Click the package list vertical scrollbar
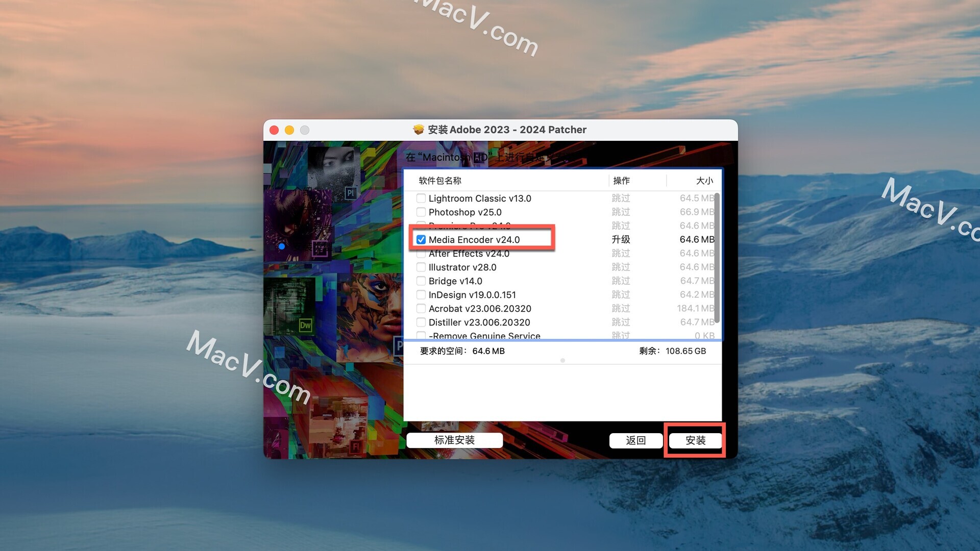Viewport: 980px width, 551px height. (x=717, y=258)
